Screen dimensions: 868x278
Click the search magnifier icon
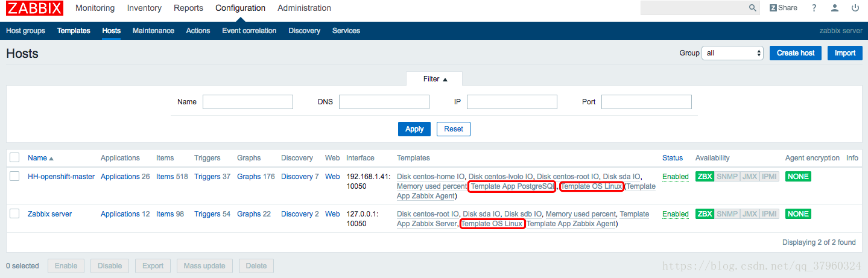pyautogui.click(x=752, y=8)
